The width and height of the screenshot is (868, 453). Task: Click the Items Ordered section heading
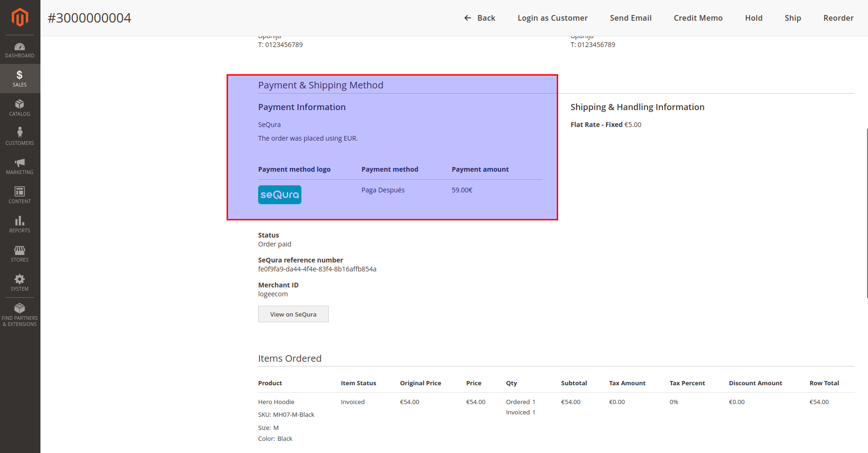pyautogui.click(x=290, y=358)
